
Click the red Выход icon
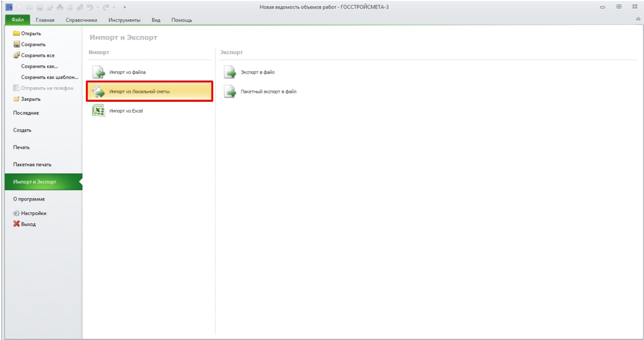[x=16, y=224]
